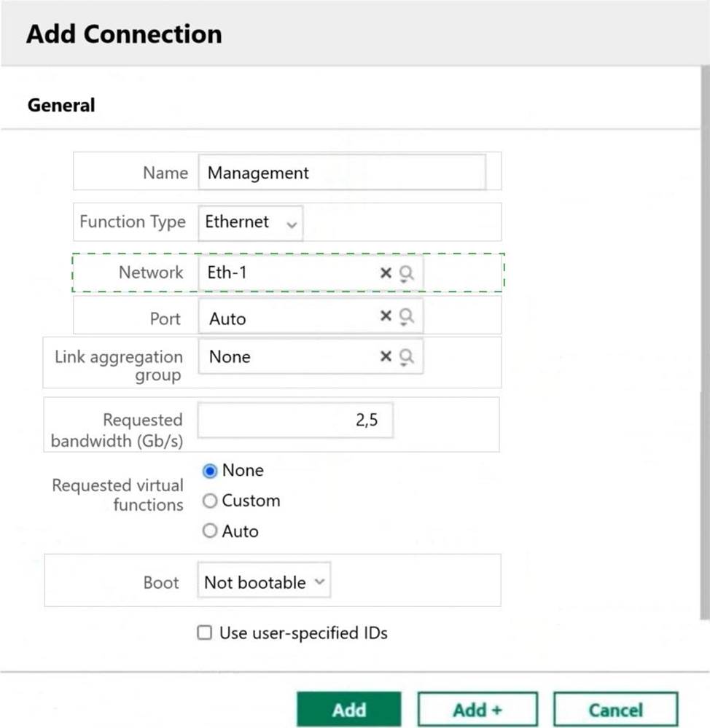Select Custom for requested virtual functions
710x728 pixels.
(x=210, y=501)
